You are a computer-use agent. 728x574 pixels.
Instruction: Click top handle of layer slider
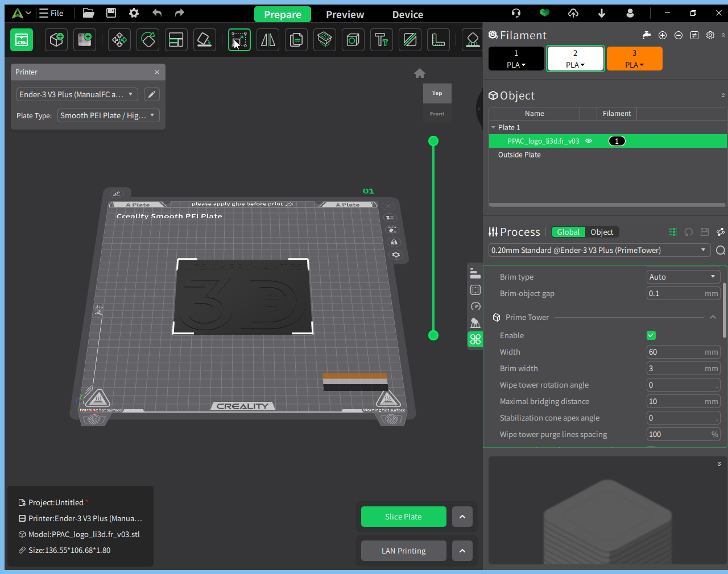[x=433, y=141]
